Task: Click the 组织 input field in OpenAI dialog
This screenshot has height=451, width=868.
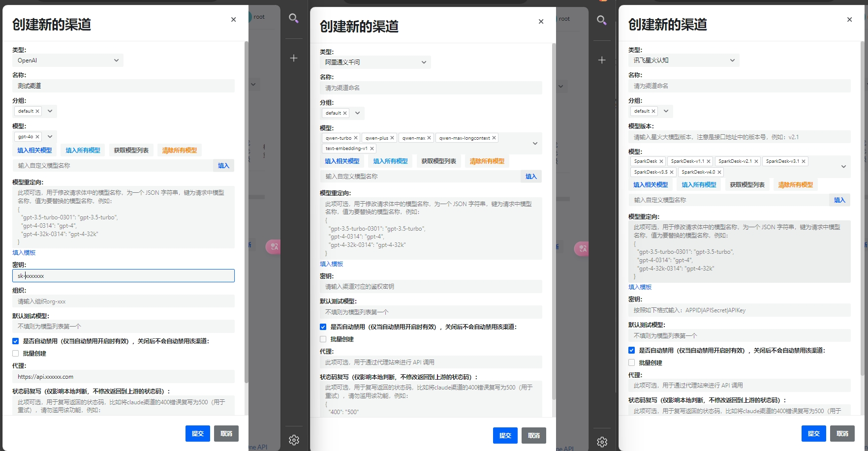Action: [124, 301]
